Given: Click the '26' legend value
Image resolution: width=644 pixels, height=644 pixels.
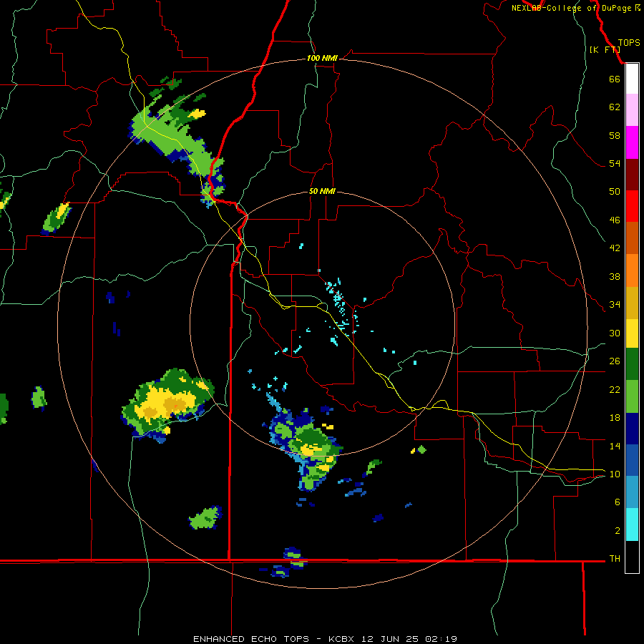Looking at the screenshot, I should tap(615, 361).
